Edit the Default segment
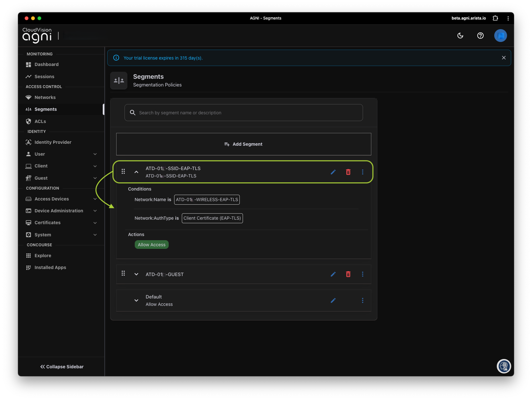The image size is (532, 400). point(333,300)
